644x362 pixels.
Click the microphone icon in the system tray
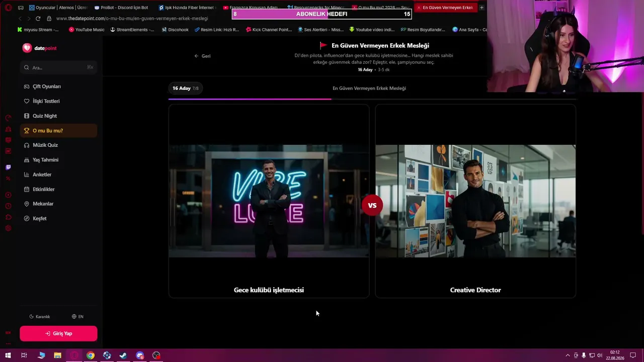click(x=584, y=355)
